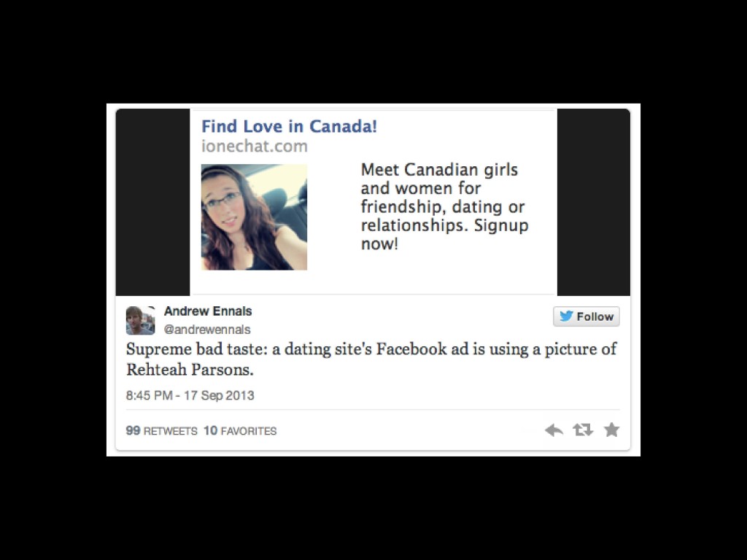Image resolution: width=747 pixels, height=560 pixels.
Task: Click the dark left margin of embedded image
Action: pos(153,202)
